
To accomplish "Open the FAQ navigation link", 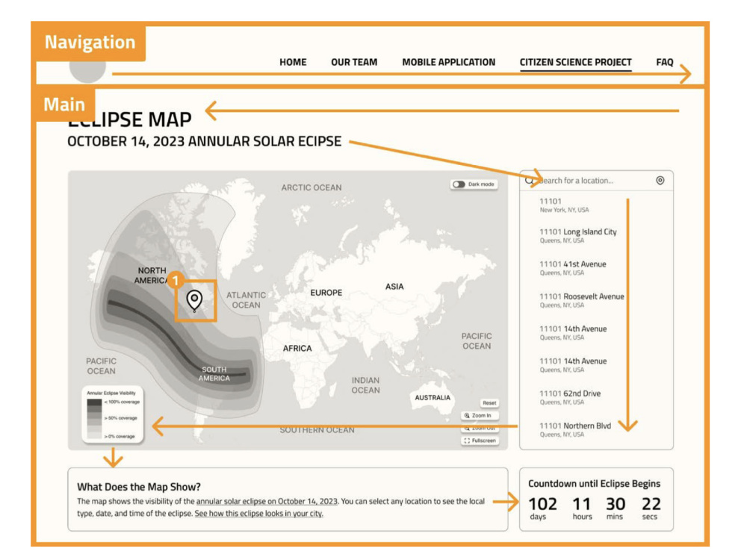I will [665, 62].
